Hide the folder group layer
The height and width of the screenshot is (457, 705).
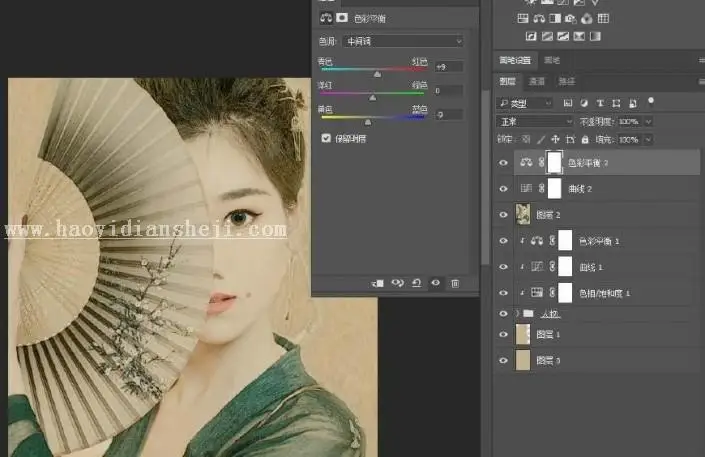(503, 314)
